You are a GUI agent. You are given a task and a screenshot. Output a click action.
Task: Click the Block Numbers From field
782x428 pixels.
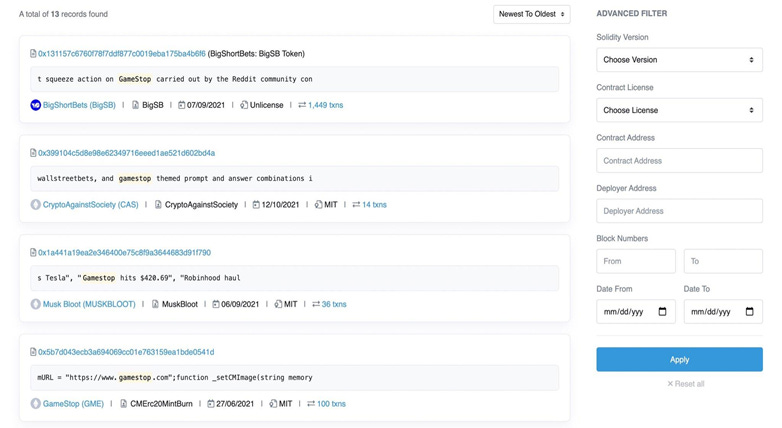point(636,261)
